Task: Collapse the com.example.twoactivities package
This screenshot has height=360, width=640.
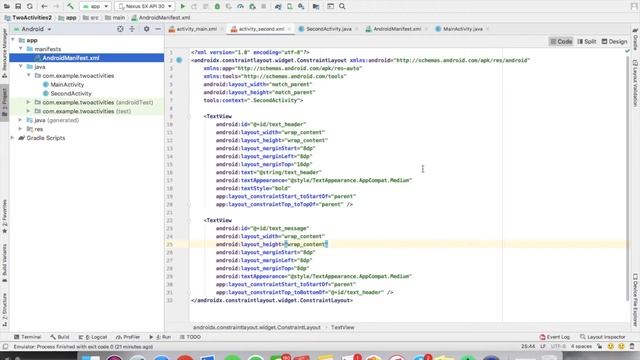Action: point(29,76)
